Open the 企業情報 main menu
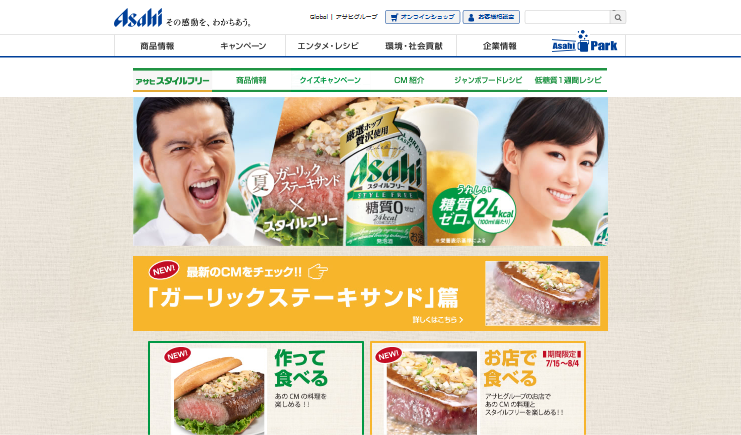This screenshot has height=435, width=741. [x=499, y=46]
